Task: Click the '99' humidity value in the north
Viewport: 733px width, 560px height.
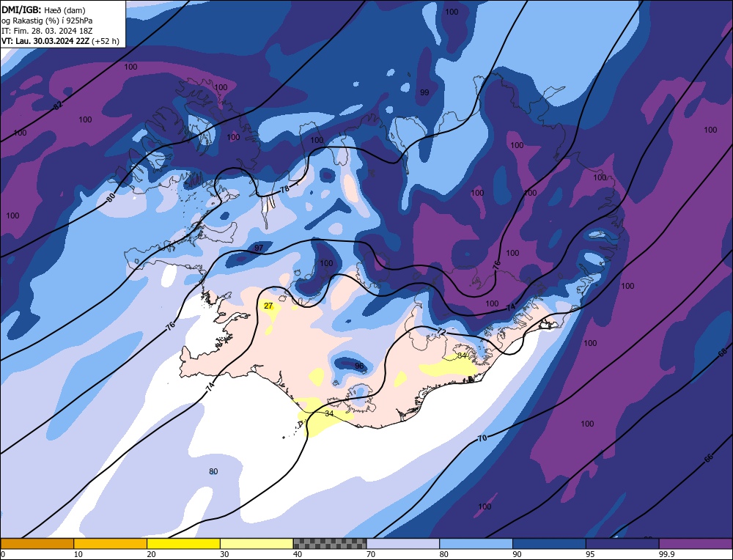Action: tap(424, 92)
